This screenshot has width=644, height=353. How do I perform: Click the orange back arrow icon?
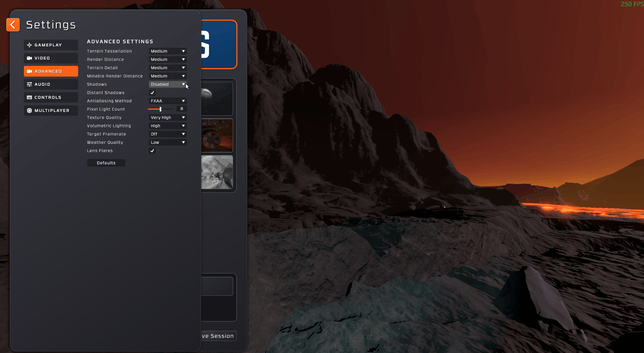13,25
